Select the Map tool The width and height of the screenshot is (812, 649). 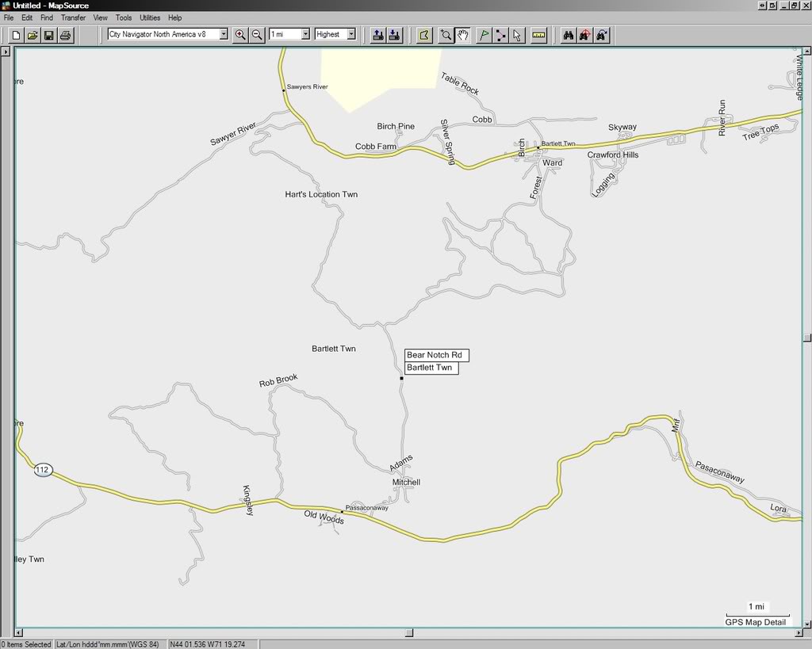click(424, 34)
